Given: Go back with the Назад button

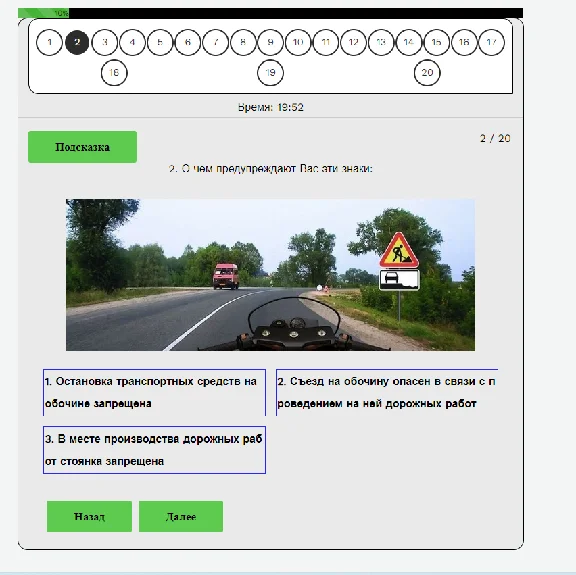Looking at the screenshot, I should click(89, 516).
